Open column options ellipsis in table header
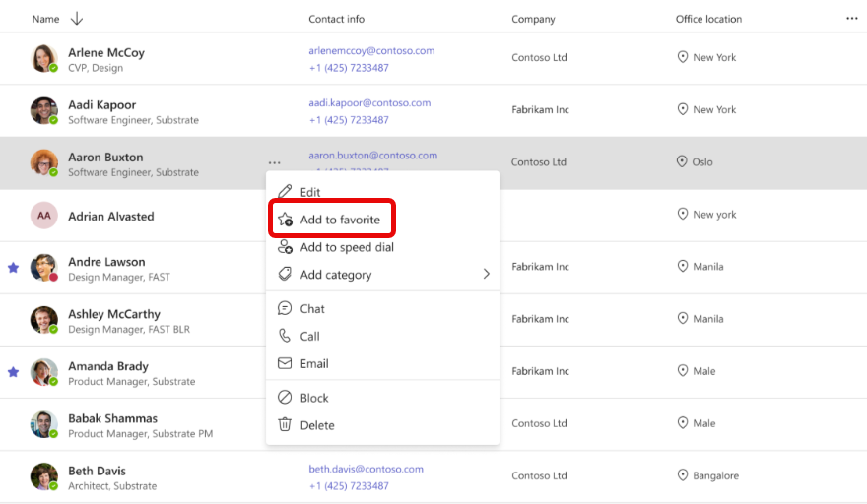The height and width of the screenshot is (504, 867). [852, 19]
